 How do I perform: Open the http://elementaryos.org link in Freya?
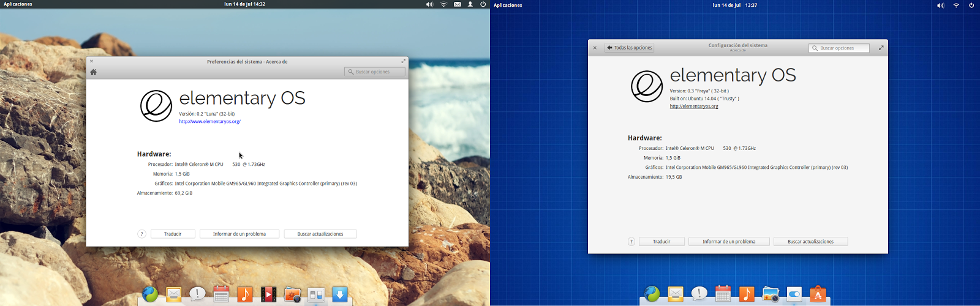(x=694, y=106)
